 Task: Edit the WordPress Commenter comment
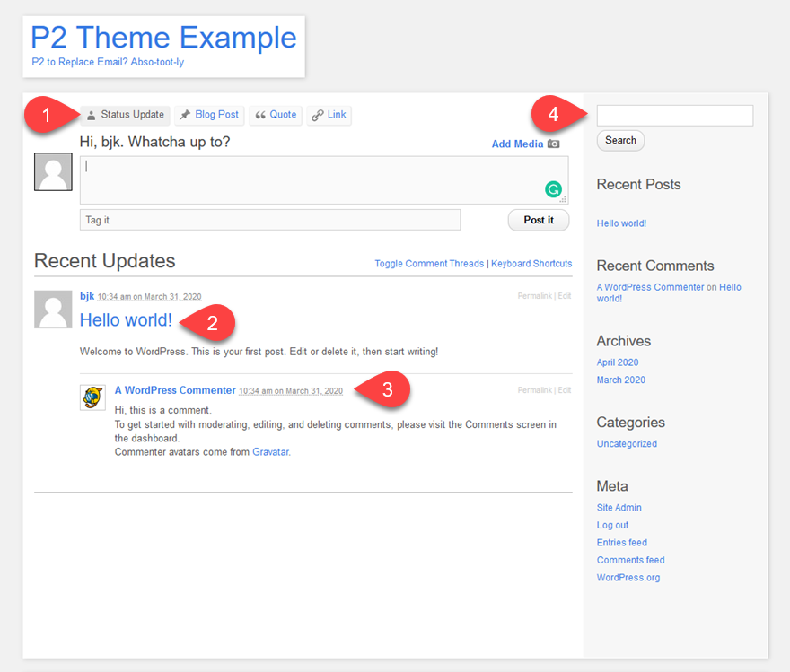pyautogui.click(x=565, y=390)
